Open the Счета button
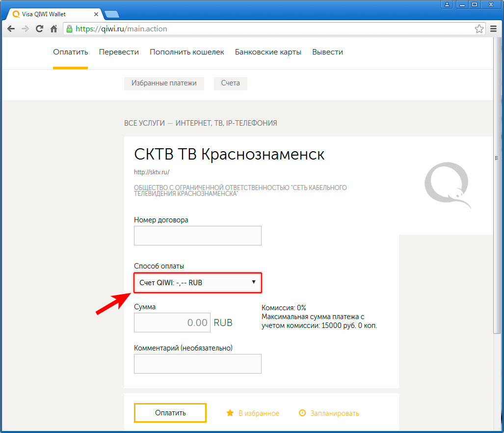Image resolution: width=504 pixels, height=433 pixels. 231,83
